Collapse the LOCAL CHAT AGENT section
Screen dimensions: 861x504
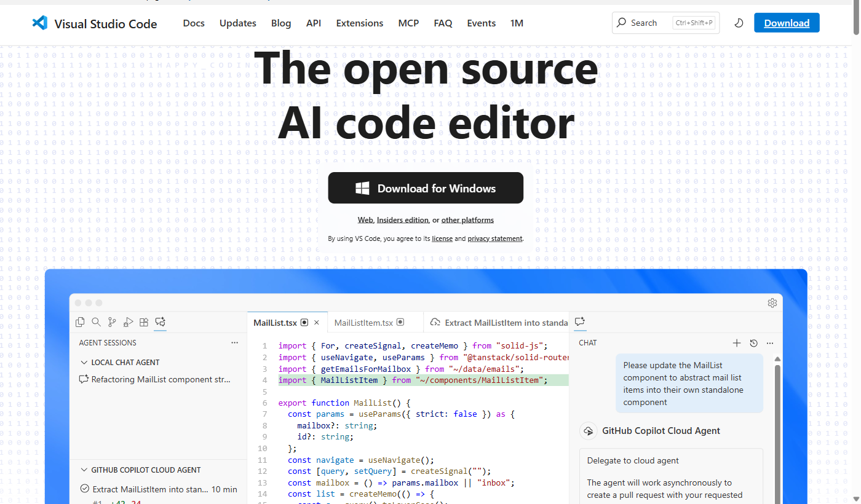click(85, 362)
